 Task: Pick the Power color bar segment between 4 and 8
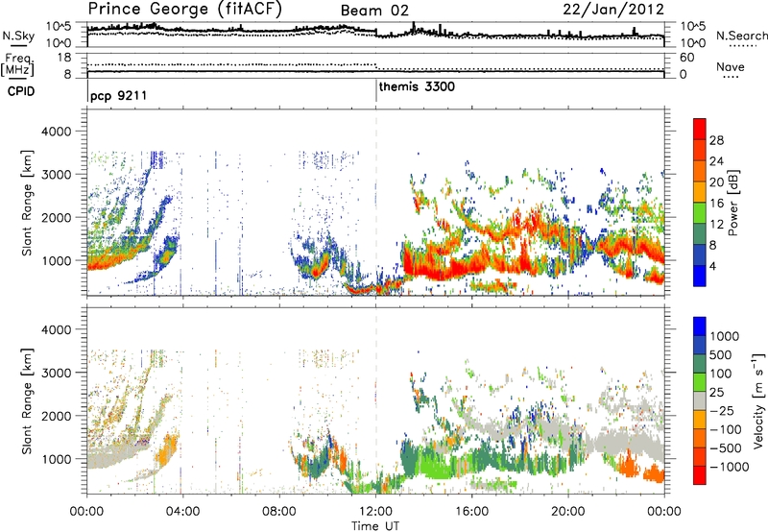click(700, 254)
